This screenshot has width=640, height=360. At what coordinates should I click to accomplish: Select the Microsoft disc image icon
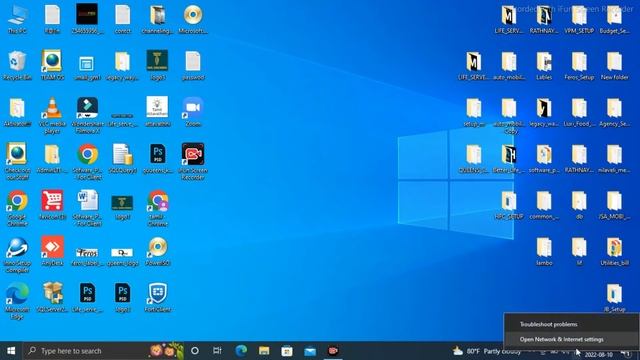[x=193, y=19]
